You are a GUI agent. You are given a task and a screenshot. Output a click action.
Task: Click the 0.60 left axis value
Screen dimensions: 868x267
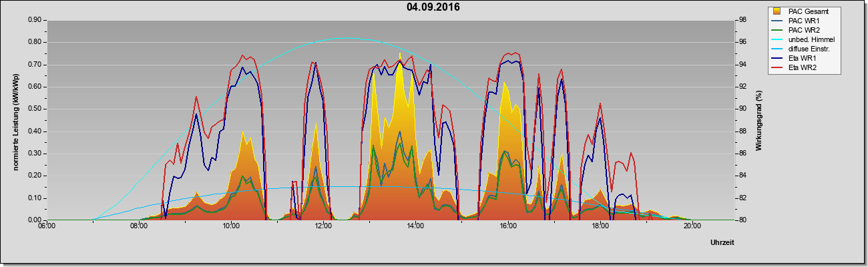35,87
